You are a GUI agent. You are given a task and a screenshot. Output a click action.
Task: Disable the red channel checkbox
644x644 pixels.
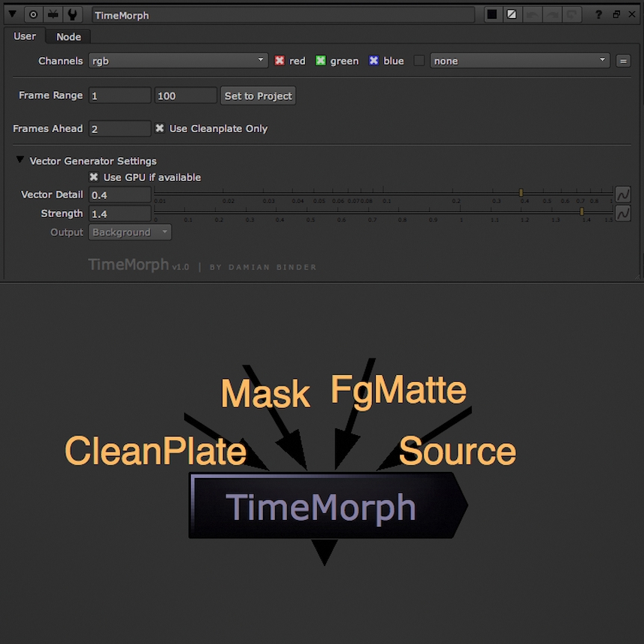[x=278, y=61]
